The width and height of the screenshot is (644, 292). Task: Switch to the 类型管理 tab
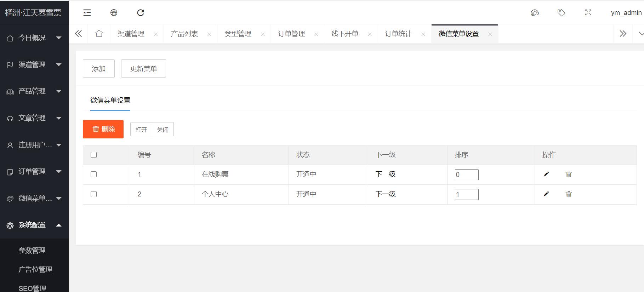point(238,34)
